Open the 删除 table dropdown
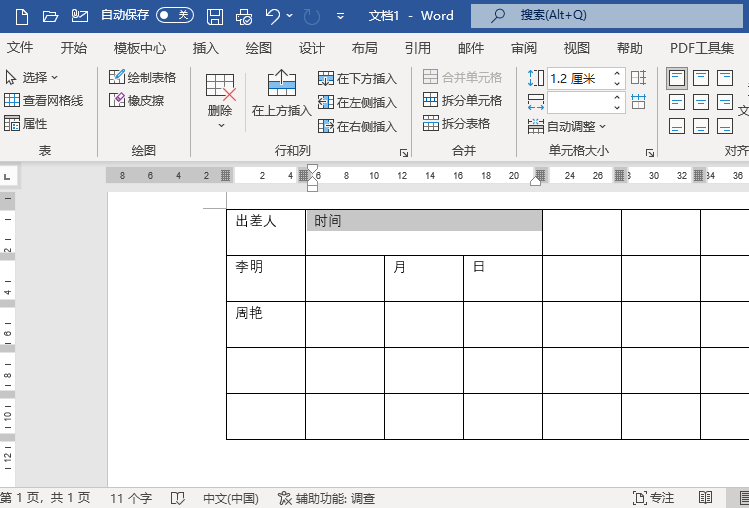The width and height of the screenshot is (749, 508). click(220, 101)
